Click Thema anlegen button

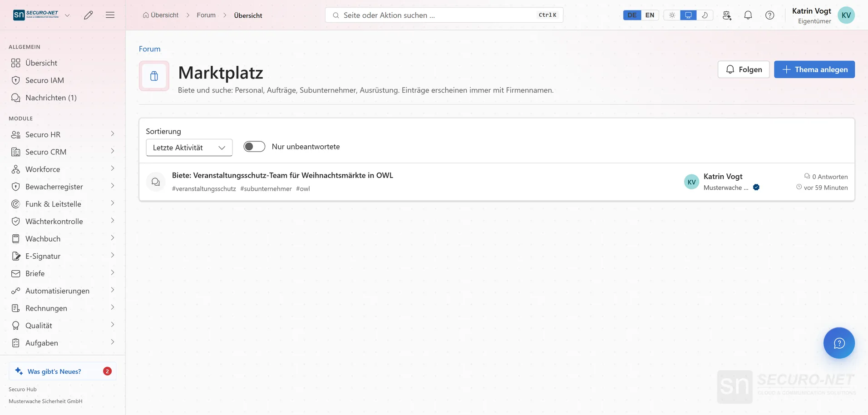coord(814,69)
